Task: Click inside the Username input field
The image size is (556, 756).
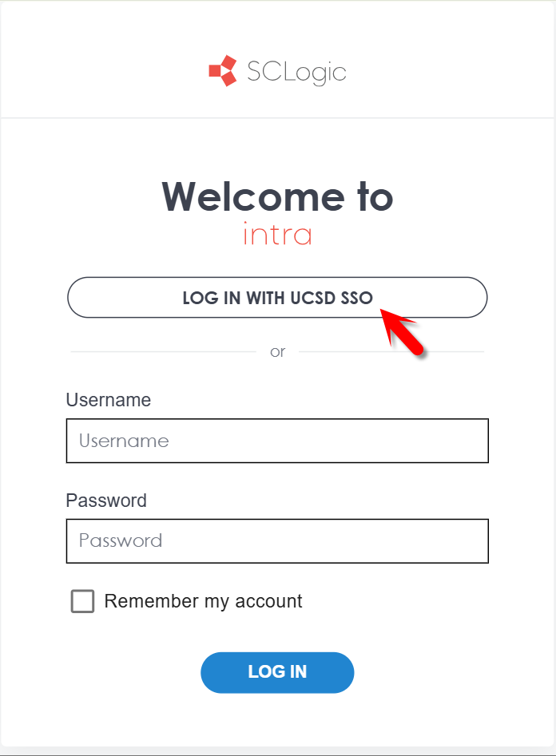Action: (277, 441)
